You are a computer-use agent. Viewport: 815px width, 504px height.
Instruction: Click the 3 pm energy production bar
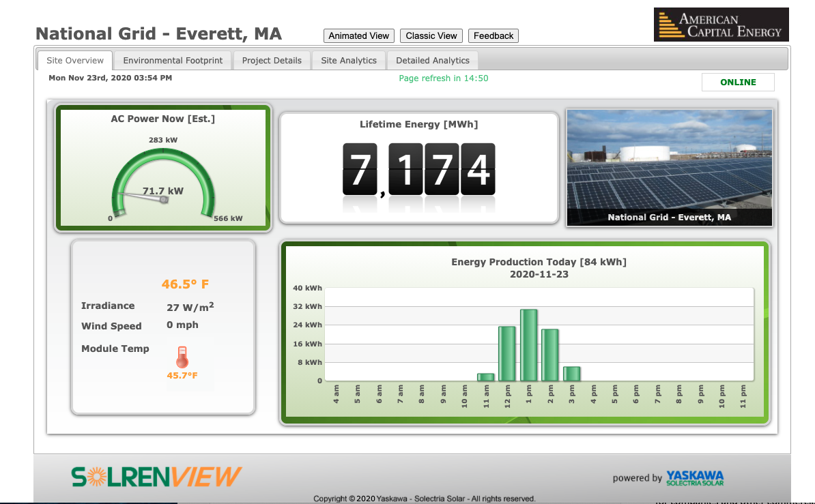(572, 374)
